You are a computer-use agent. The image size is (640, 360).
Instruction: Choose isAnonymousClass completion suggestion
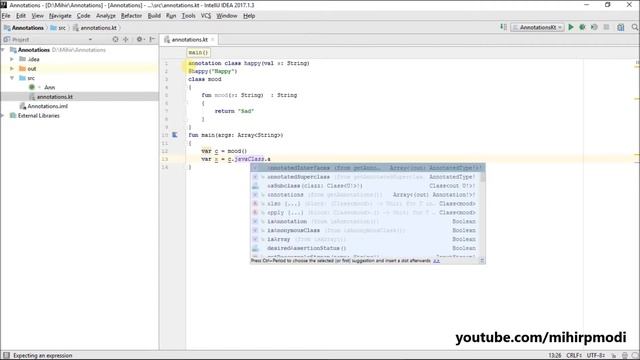[366, 230]
